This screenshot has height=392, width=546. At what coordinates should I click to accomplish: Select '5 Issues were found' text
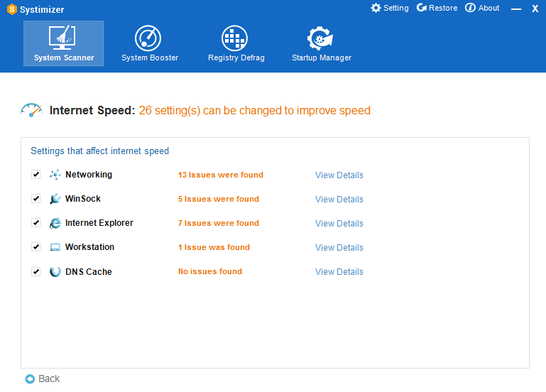[219, 199]
